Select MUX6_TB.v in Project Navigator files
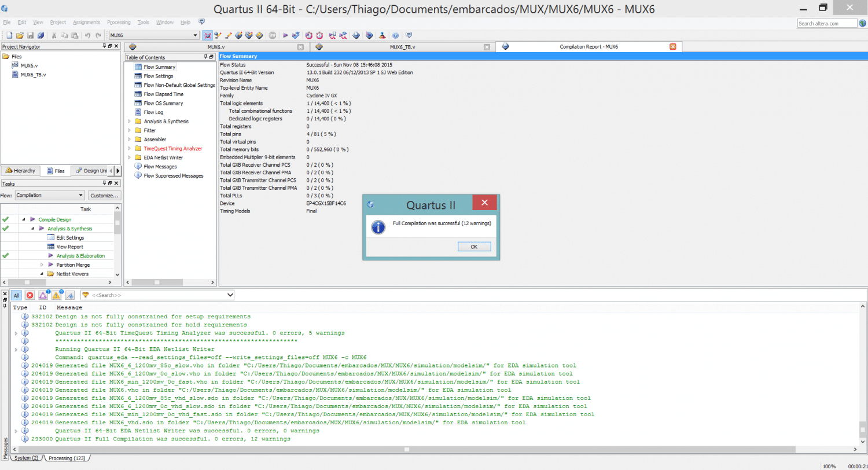Screen dimensions: 868x470 pyautogui.click(x=33, y=75)
